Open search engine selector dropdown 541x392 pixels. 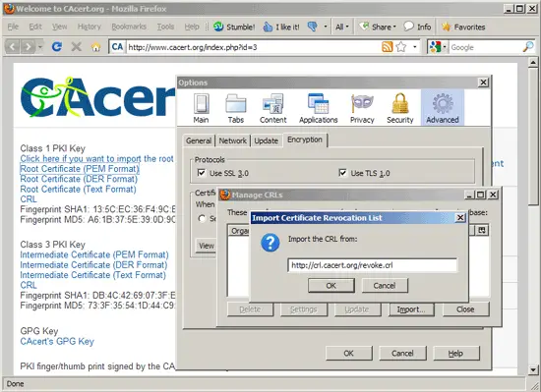445,47
